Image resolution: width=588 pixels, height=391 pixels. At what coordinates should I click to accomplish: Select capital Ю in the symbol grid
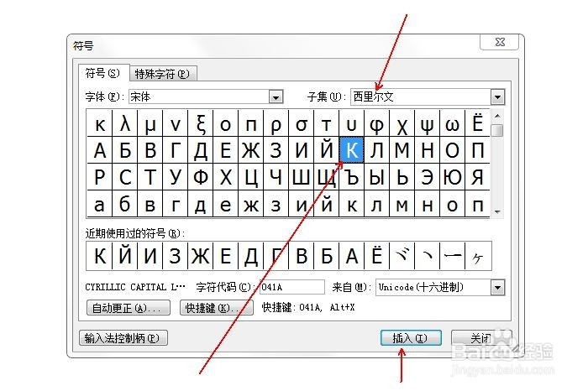click(x=452, y=177)
